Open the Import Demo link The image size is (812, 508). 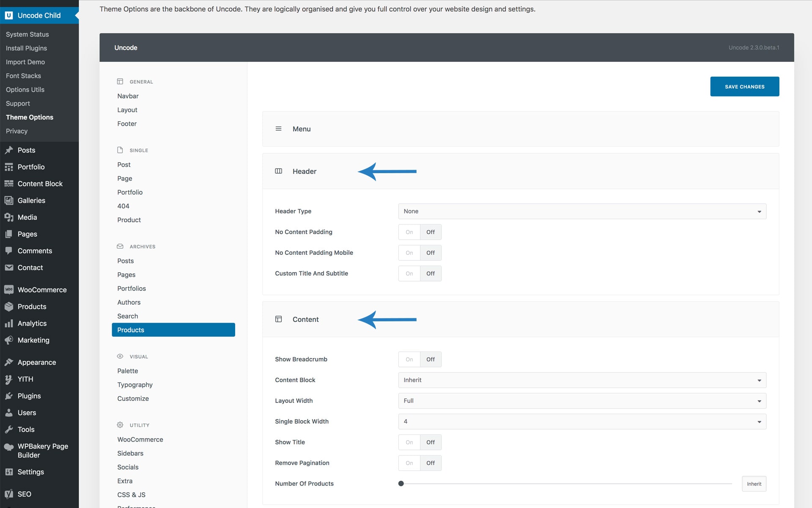click(25, 62)
